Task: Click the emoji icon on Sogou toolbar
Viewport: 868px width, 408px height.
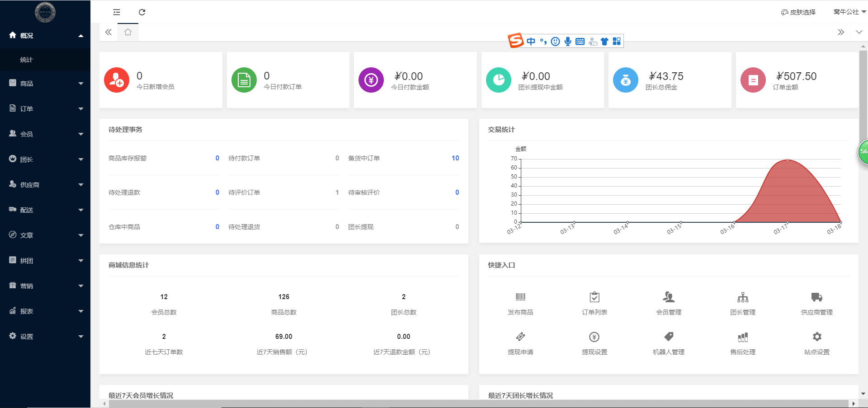Action: pos(555,41)
